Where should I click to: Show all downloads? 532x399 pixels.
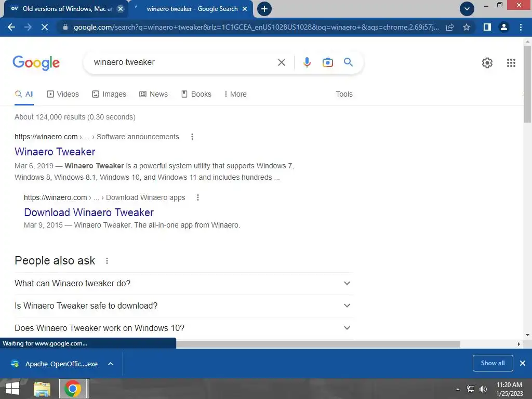493,363
